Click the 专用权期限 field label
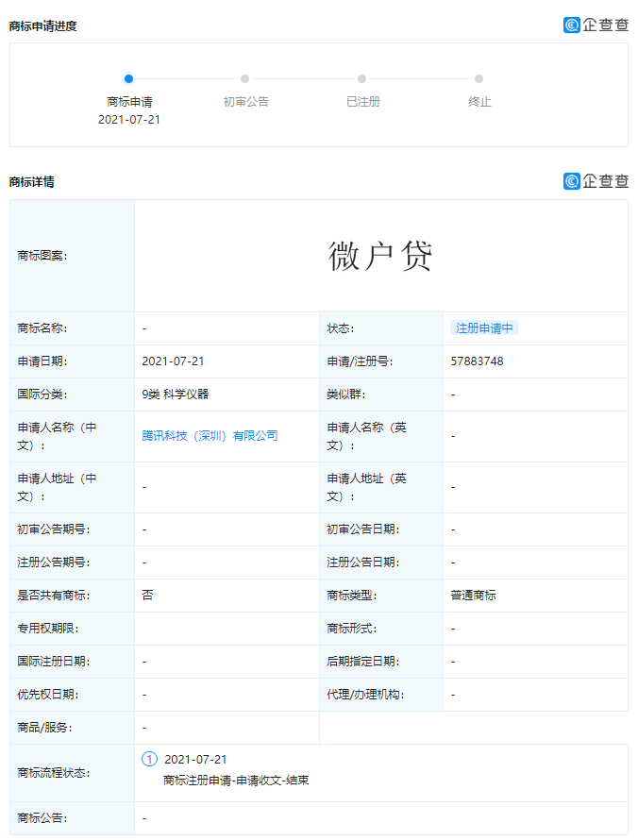Screen dimensions: 638x840 (x=48, y=629)
